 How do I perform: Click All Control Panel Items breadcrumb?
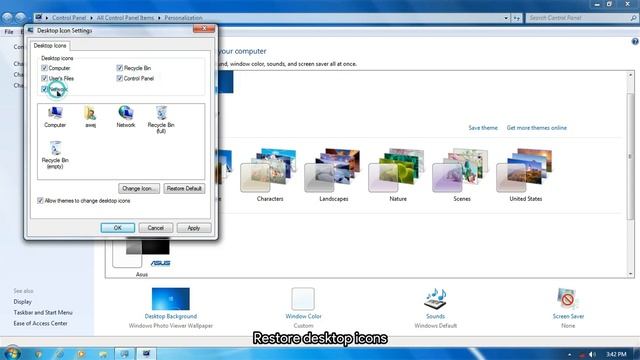coord(125,18)
